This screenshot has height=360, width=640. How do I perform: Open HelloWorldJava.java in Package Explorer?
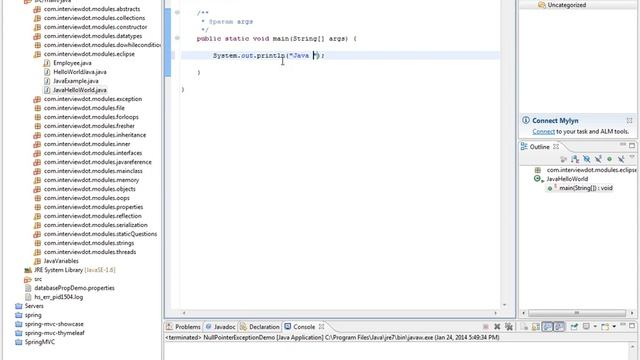(80, 72)
